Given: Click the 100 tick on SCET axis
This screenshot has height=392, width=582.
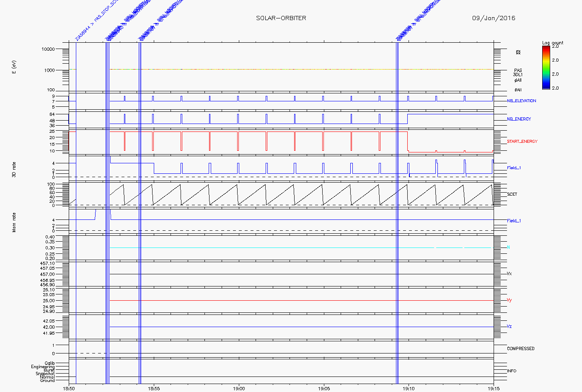Looking at the screenshot, I should [x=51, y=184].
